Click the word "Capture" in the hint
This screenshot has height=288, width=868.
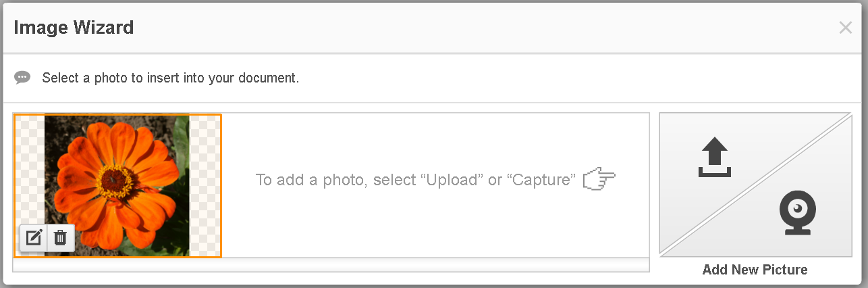pos(543,180)
